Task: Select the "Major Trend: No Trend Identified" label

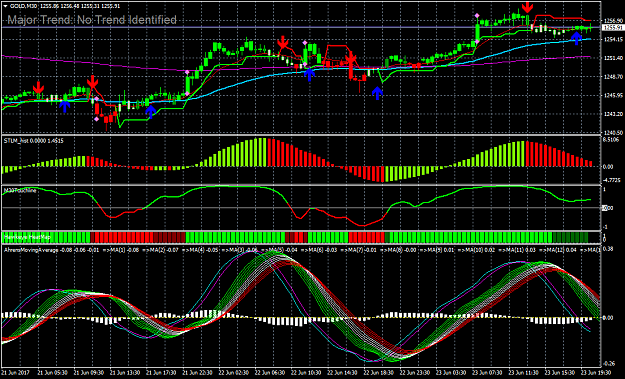Action: (92, 20)
